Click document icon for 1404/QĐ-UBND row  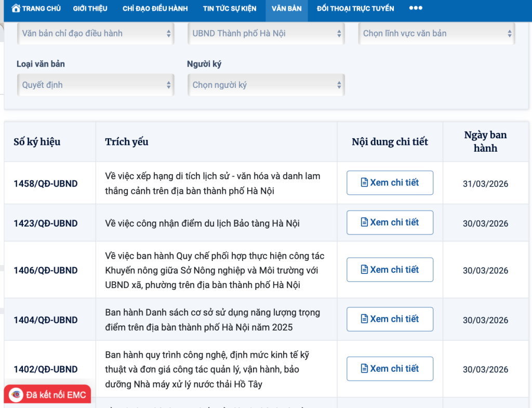pyautogui.click(x=364, y=319)
